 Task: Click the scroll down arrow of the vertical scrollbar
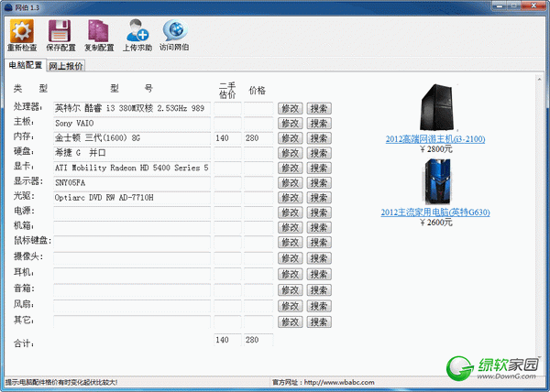(x=540, y=356)
